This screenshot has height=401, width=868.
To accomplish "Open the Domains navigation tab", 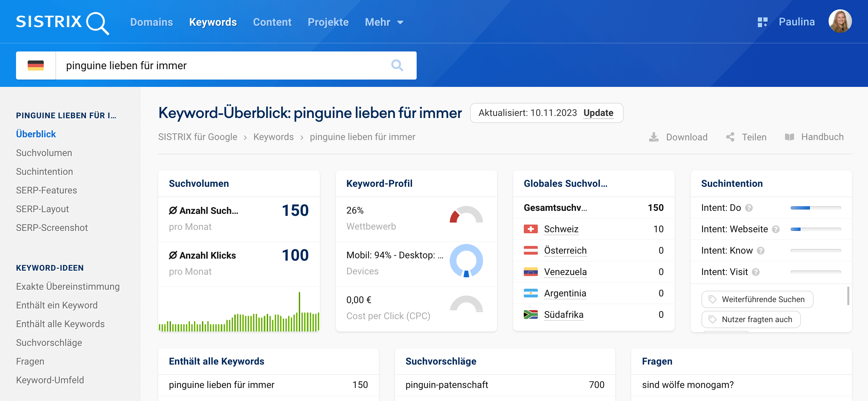I will point(151,22).
